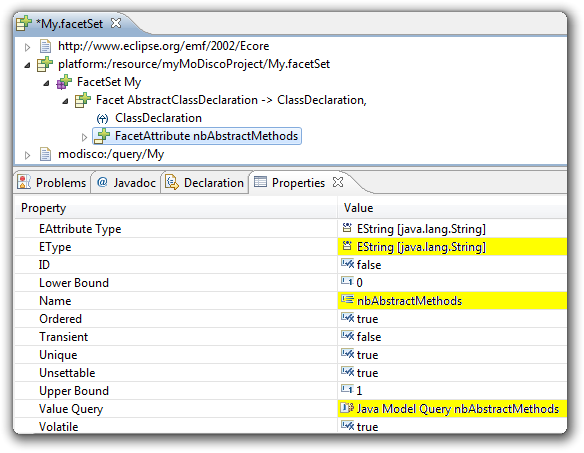Image resolution: width=584 pixels, height=453 pixels.
Task: Switch to the Problems tab
Action: (x=52, y=183)
